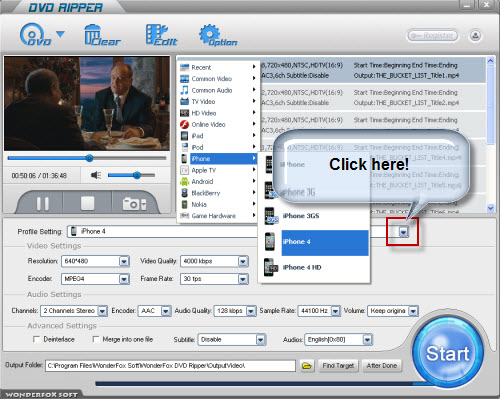The image size is (500, 399).
Task: Expand the Resolution dropdown
Action: point(124,261)
